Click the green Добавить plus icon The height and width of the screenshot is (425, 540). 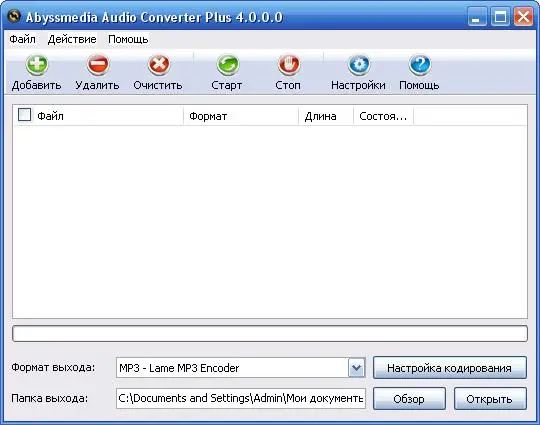37,65
